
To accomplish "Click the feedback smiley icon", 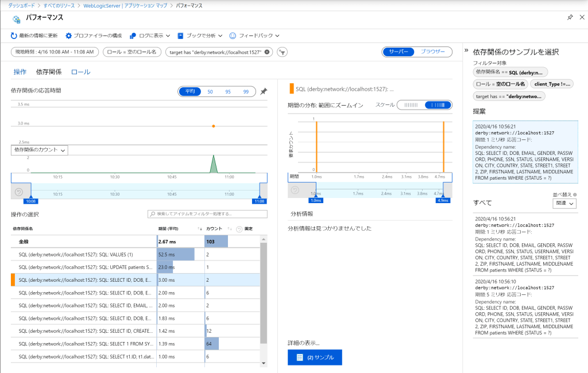I will (x=233, y=36).
